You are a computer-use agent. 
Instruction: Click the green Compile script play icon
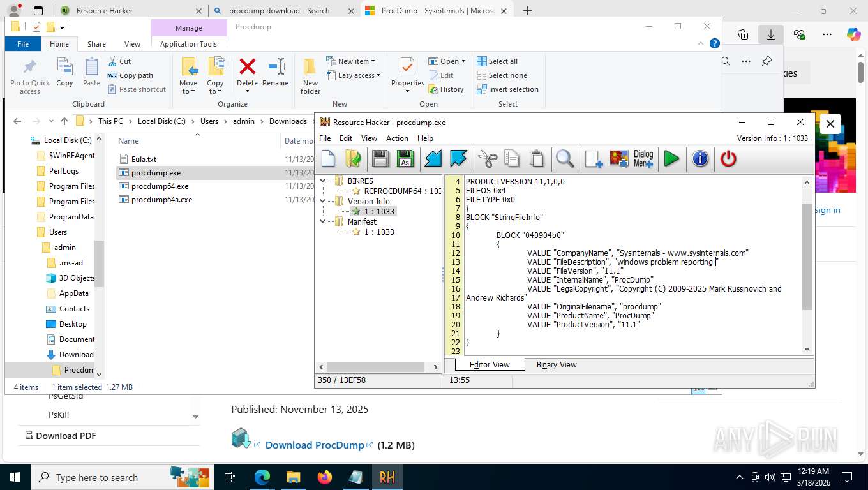671,158
